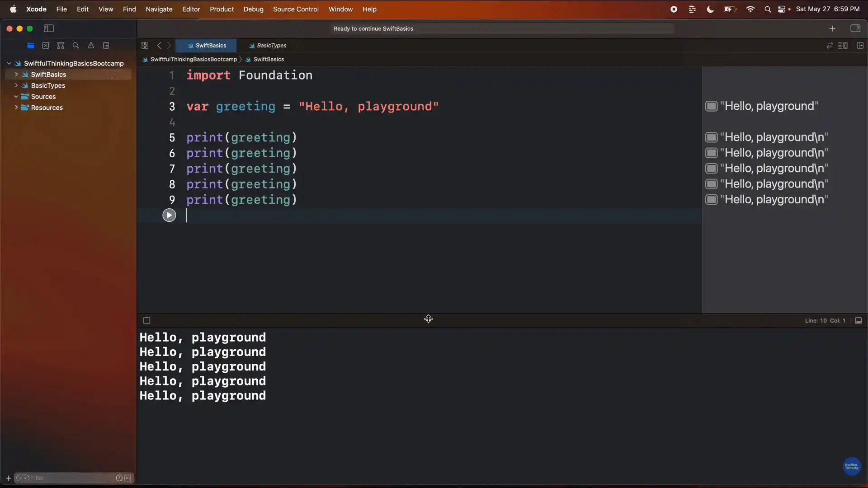The width and height of the screenshot is (868, 488).
Task: Show inline result for line 7 print
Action: pos(712,169)
